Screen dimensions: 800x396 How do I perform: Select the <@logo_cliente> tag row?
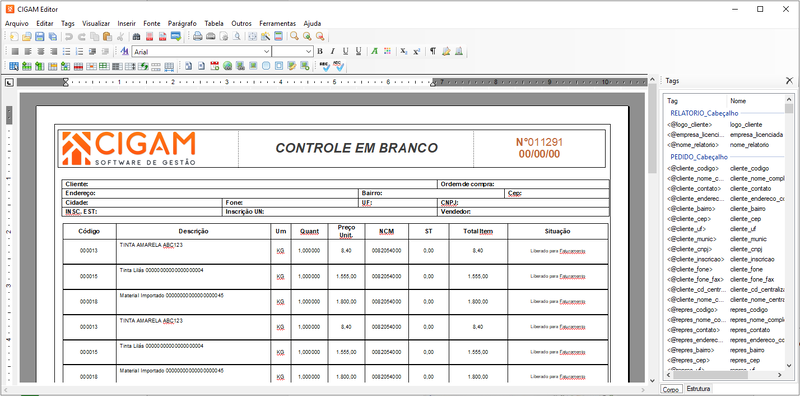[724, 125]
